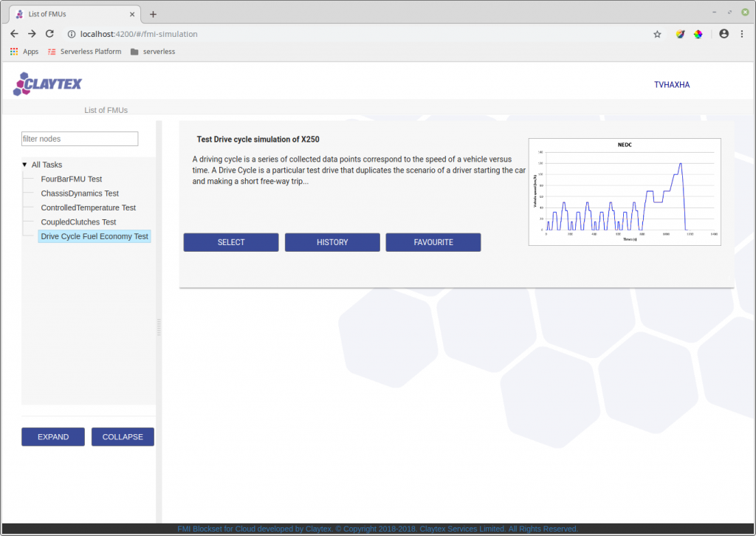Click the localhost address bar URL

pyautogui.click(x=139, y=34)
